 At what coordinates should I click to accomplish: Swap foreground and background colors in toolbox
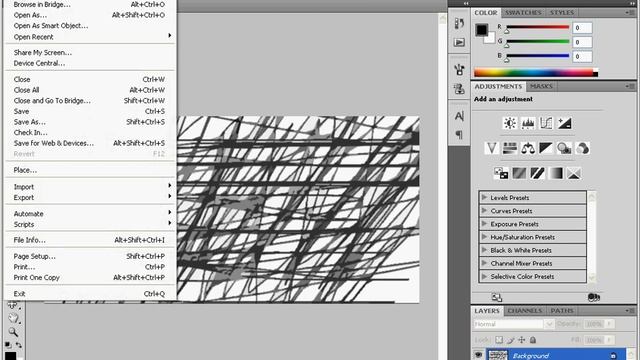click(19, 345)
